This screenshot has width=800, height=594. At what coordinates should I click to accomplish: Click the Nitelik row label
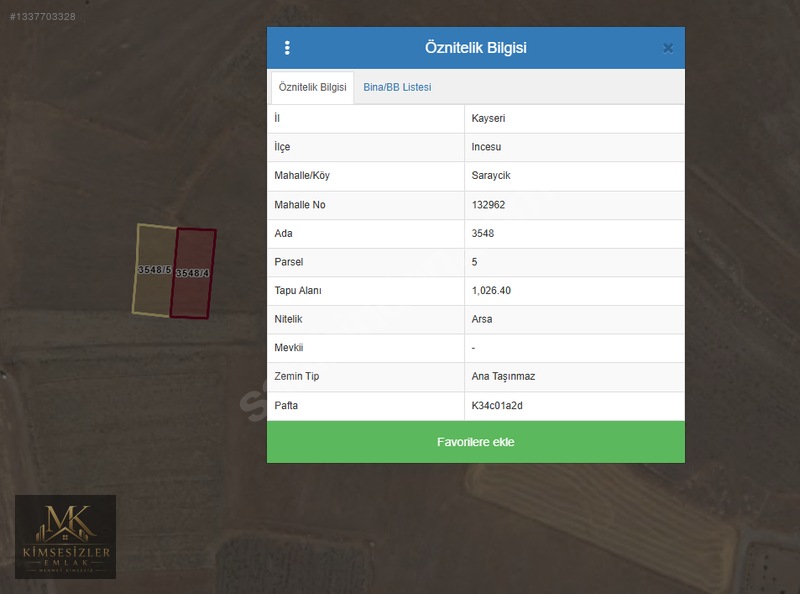click(288, 319)
